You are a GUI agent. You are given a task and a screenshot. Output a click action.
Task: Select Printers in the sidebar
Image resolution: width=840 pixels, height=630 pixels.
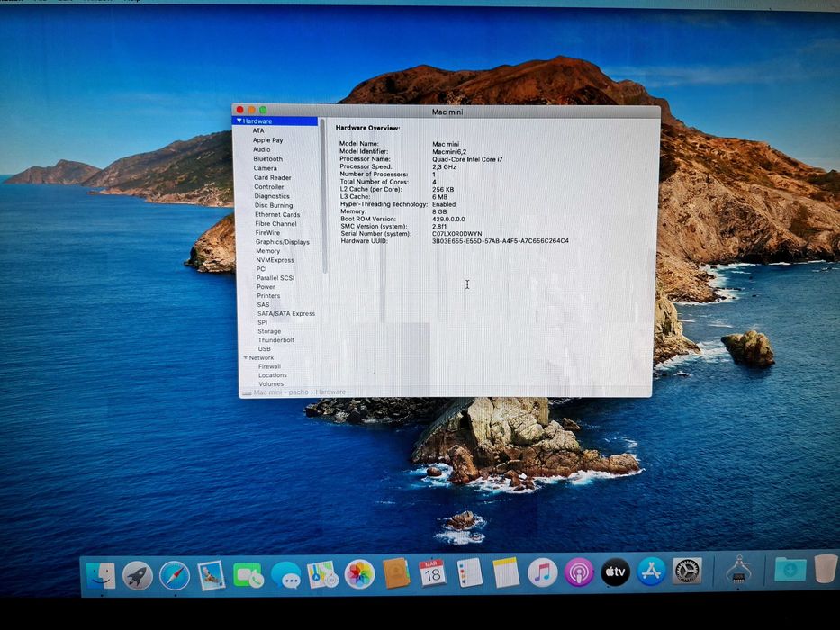click(268, 296)
